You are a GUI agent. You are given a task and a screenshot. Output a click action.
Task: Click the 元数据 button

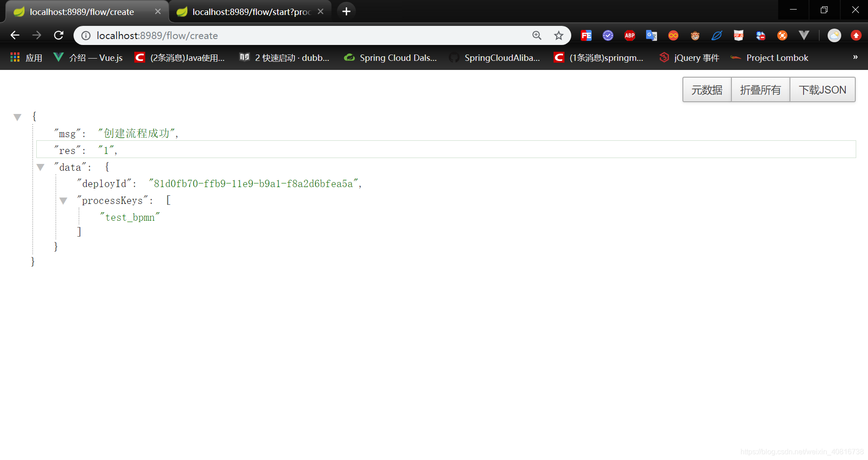[x=707, y=90]
